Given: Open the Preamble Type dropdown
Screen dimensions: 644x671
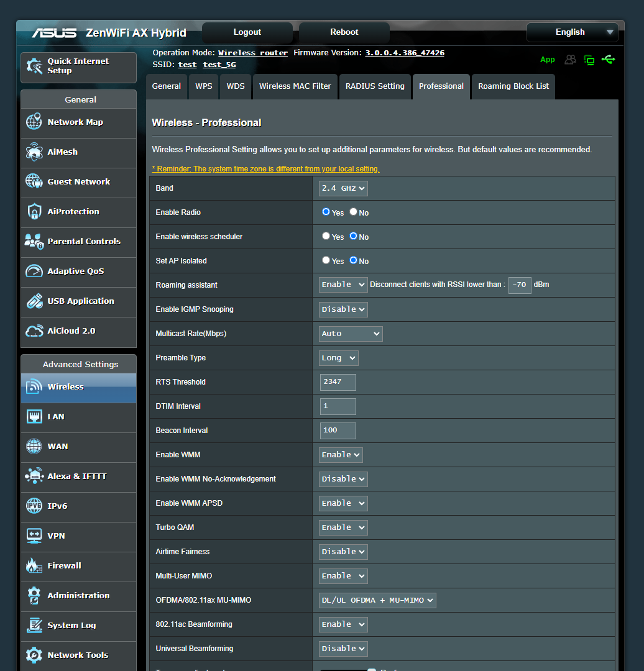Looking at the screenshot, I should (338, 358).
